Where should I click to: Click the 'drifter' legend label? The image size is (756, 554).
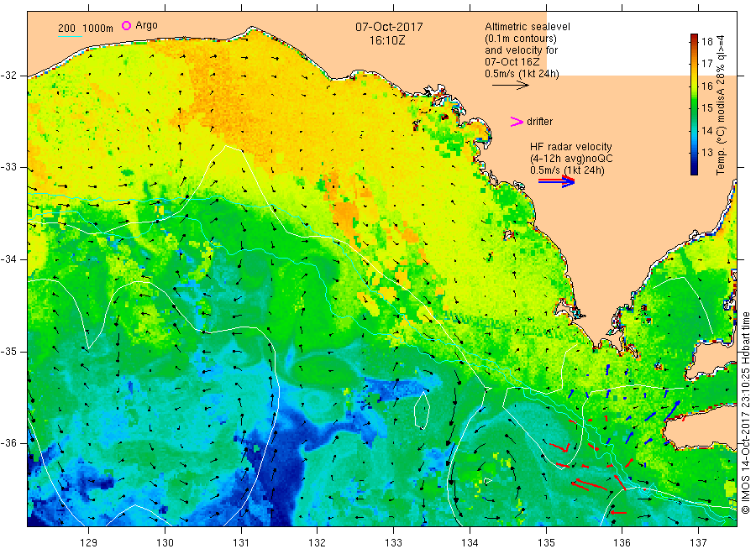(539, 122)
